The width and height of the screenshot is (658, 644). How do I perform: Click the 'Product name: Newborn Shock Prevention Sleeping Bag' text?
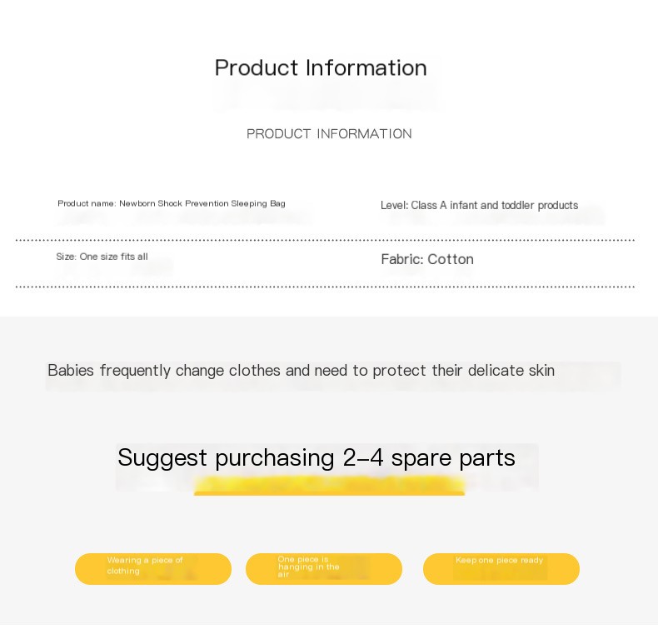pos(172,203)
